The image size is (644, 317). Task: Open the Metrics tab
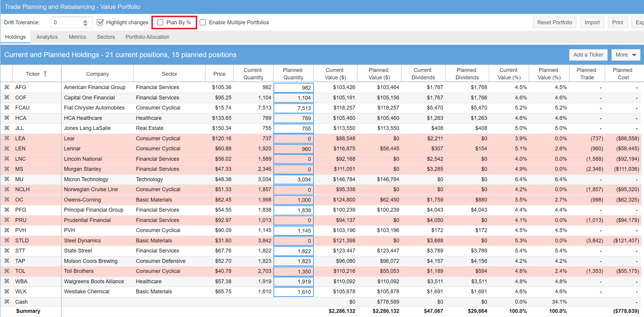77,37
